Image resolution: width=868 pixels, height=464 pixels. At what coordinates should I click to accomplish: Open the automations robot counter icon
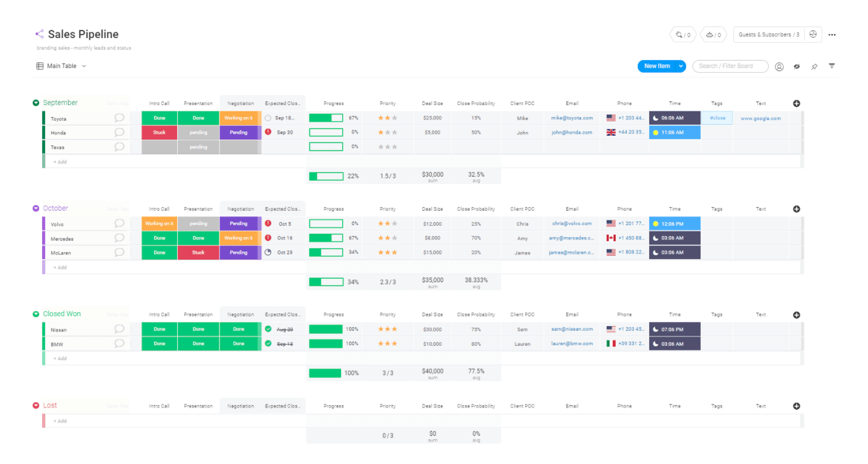click(x=714, y=35)
